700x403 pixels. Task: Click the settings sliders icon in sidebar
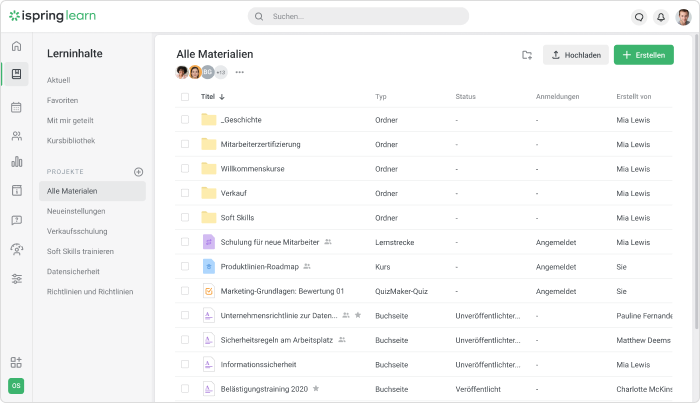(x=16, y=279)
